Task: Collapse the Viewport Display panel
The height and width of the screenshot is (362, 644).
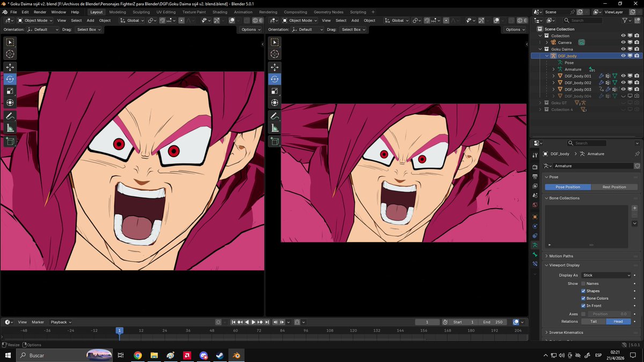Action: 564,265
